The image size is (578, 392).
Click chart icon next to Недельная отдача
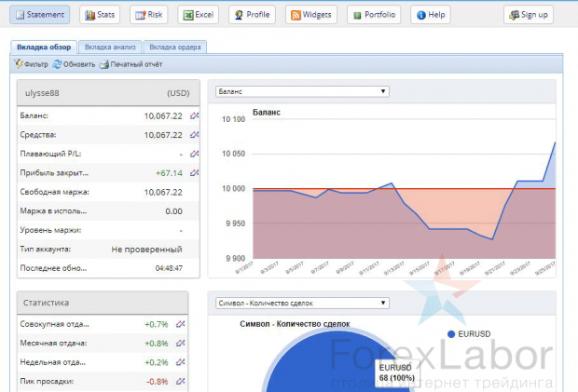[x=180, y=361]
